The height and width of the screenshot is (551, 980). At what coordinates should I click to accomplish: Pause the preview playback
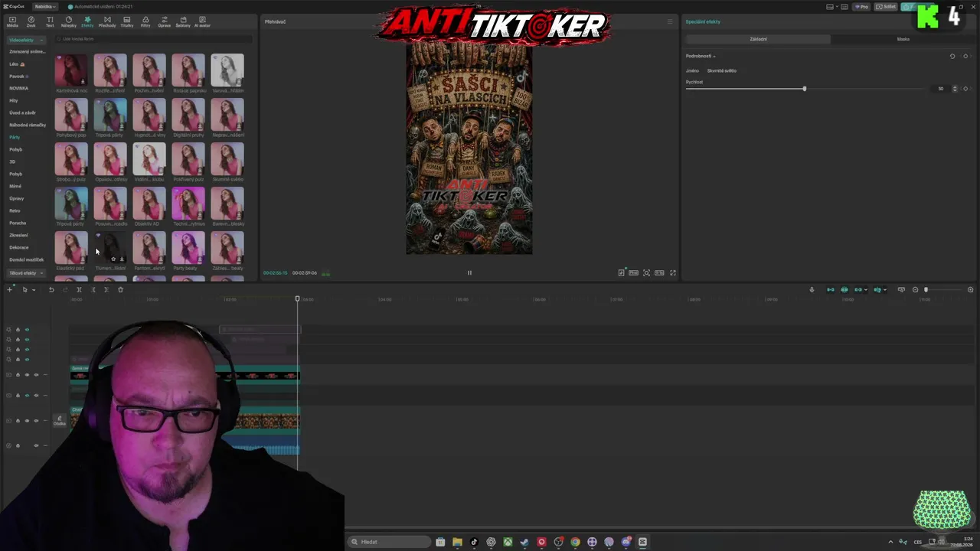[469, 272]
